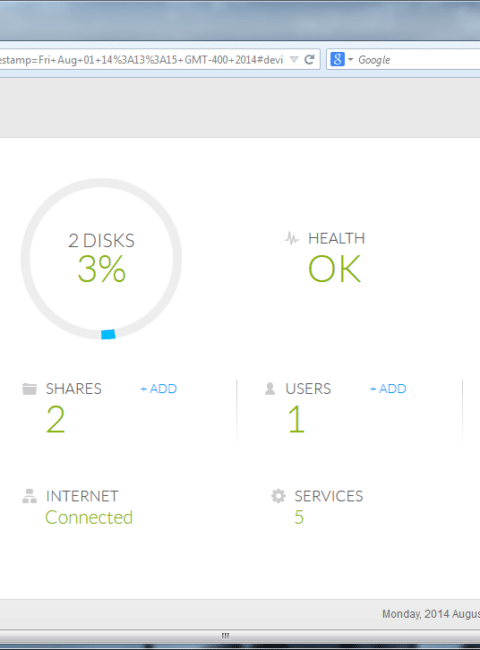Click the blue disk usage segment

click(108, 334)
